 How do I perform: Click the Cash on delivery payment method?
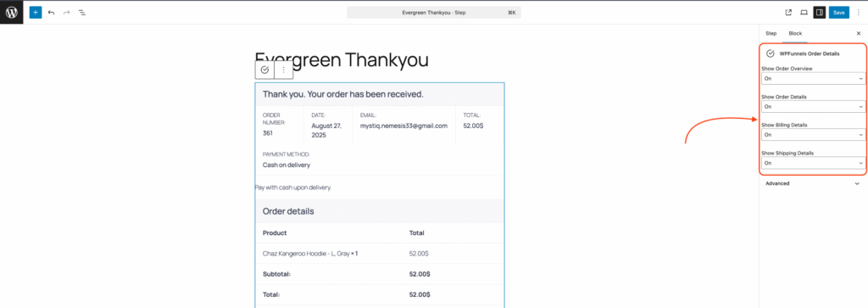(x=287, y=165)
